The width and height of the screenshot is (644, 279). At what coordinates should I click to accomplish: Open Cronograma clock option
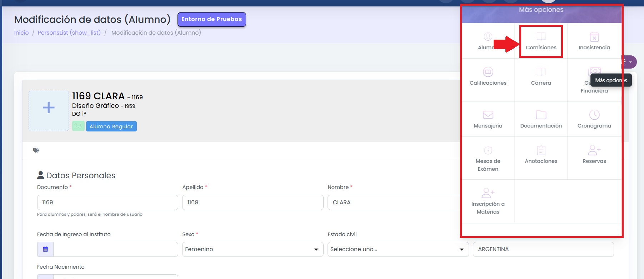(x=594, y=119)
